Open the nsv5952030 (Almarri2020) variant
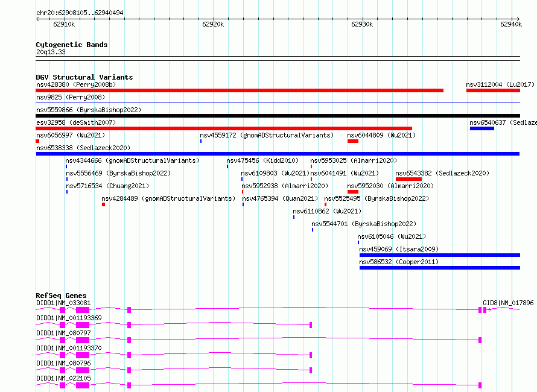The height and width of the screenshot is (392, 537). (x=390, y=186)
